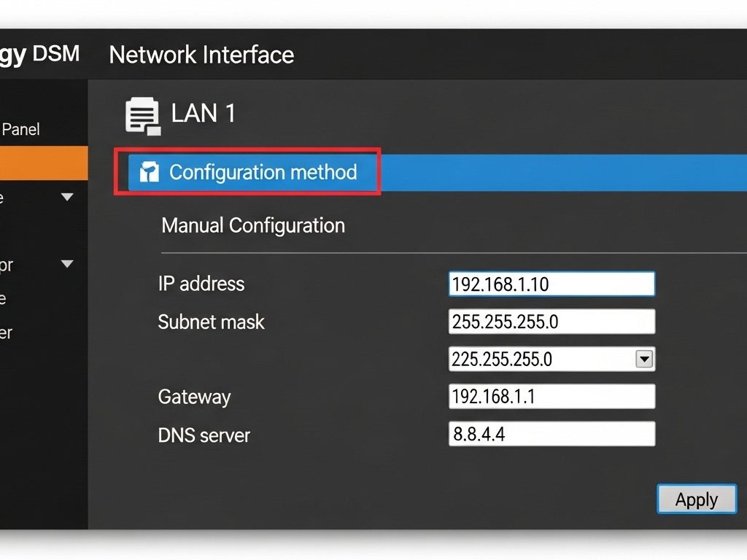The height and width of the screenshot is (560, 747).
Task: Focus the DNS server input field
Action: click(x=551, y=435)
